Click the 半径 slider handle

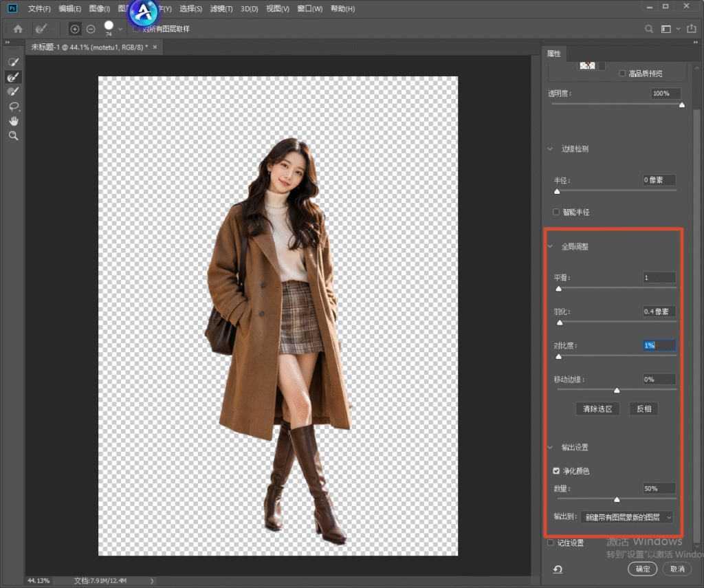557,191
